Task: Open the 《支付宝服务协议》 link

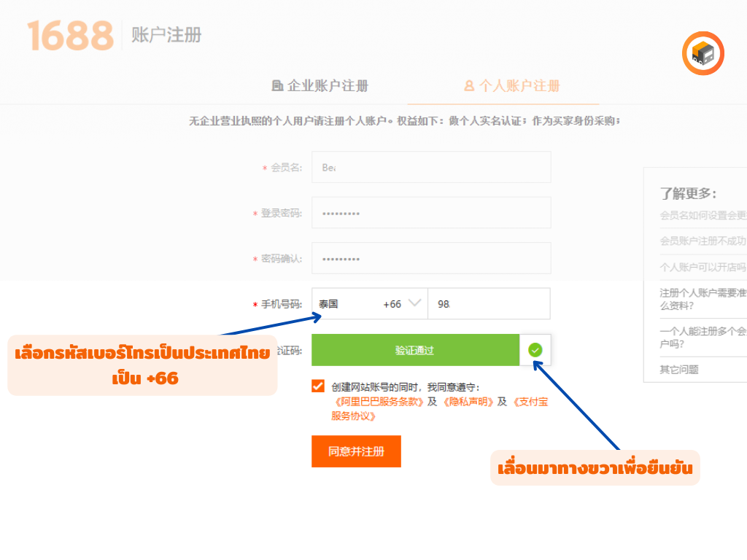Action: pyautogui.click(x=530, y=402)
